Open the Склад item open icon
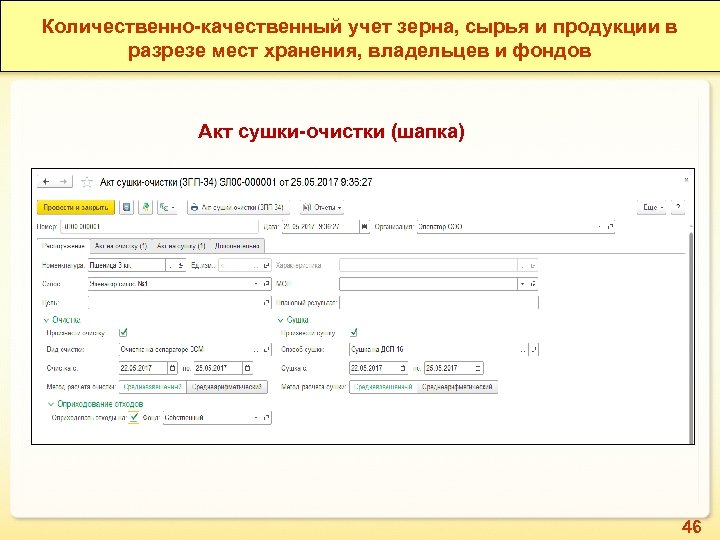This screenshot has height=540, width=720. tap(266, 284)
